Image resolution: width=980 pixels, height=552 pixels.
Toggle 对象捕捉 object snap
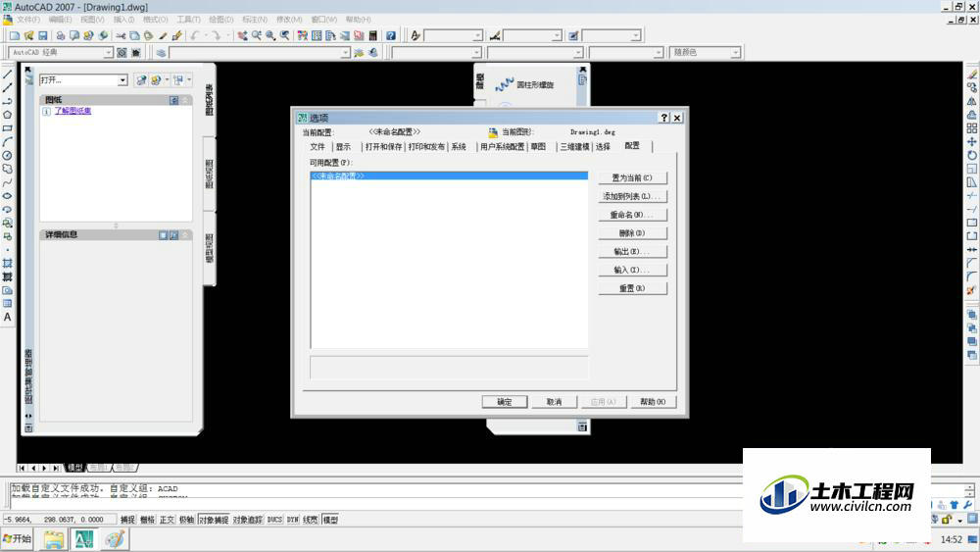click(x=214, y=520)
